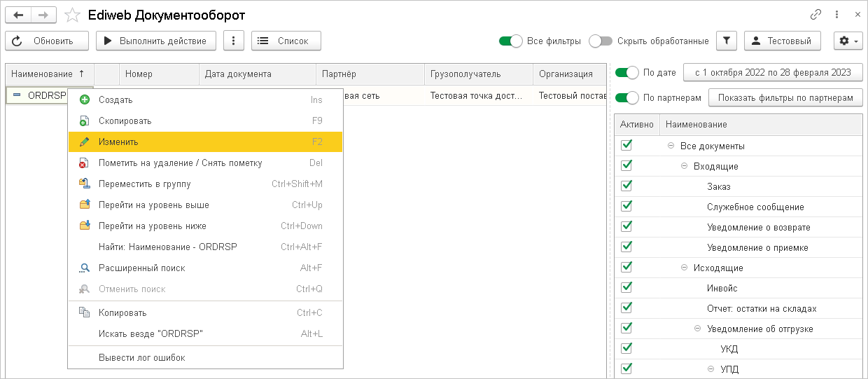Select Вывести лог ошибок menu entry
The height and width of the screenshot is (379, 868).
[141, 357]
